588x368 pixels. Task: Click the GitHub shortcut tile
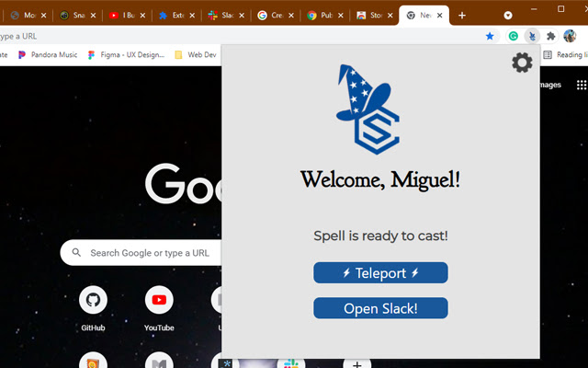click(x=93, y=309)
